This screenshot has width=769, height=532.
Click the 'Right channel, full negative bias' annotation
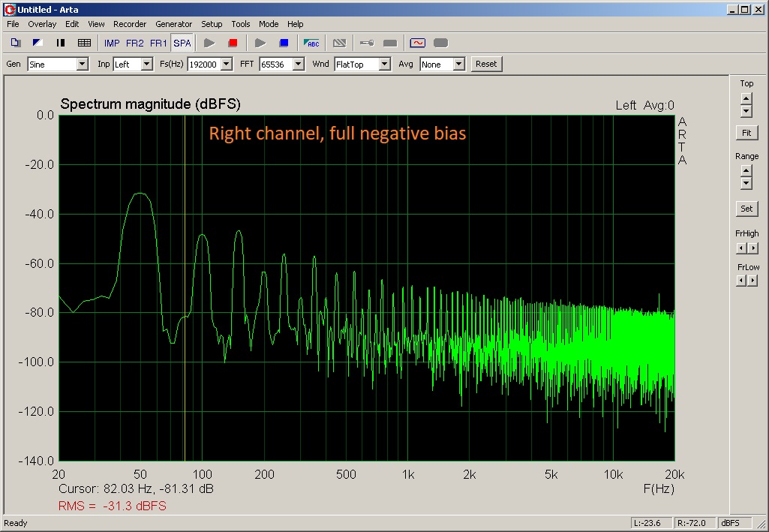click(x=338, y=134)
